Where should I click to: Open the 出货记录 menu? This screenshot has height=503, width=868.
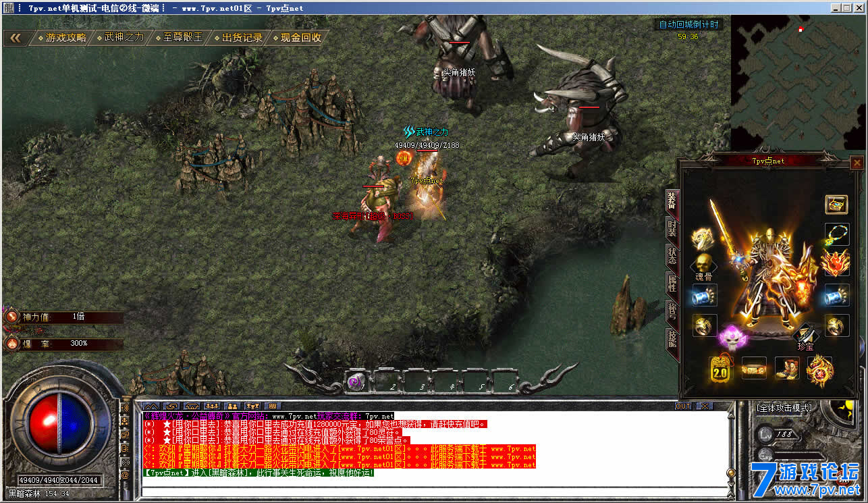[x=238, y=38]
